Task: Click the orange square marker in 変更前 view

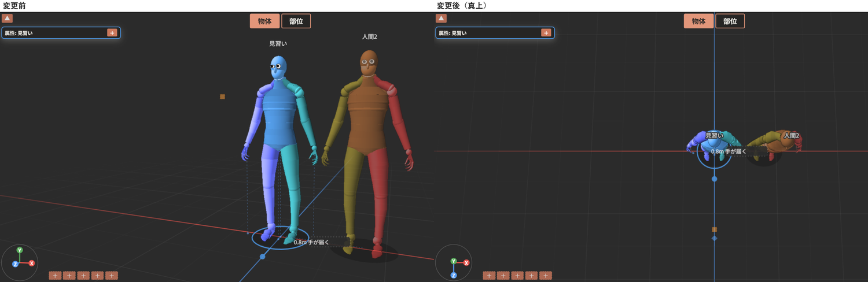Action: (x=222, y=97)
